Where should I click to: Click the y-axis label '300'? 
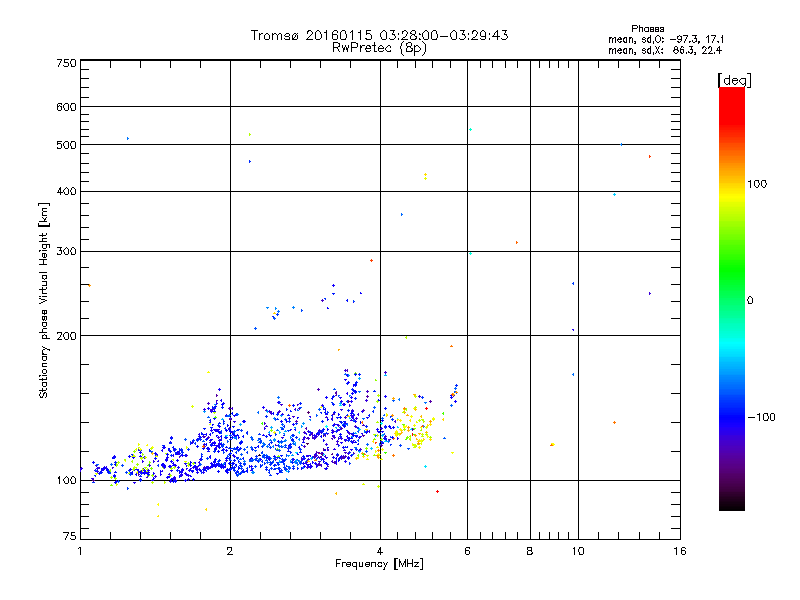(x=66, y=251)
